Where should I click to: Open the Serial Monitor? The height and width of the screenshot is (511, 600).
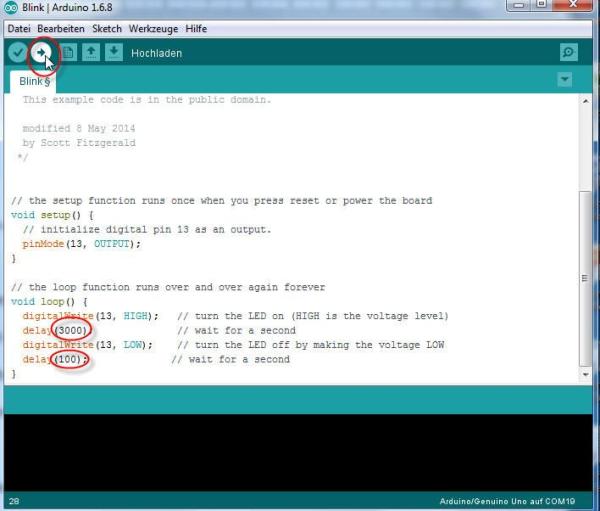click(x=568, y=53)
